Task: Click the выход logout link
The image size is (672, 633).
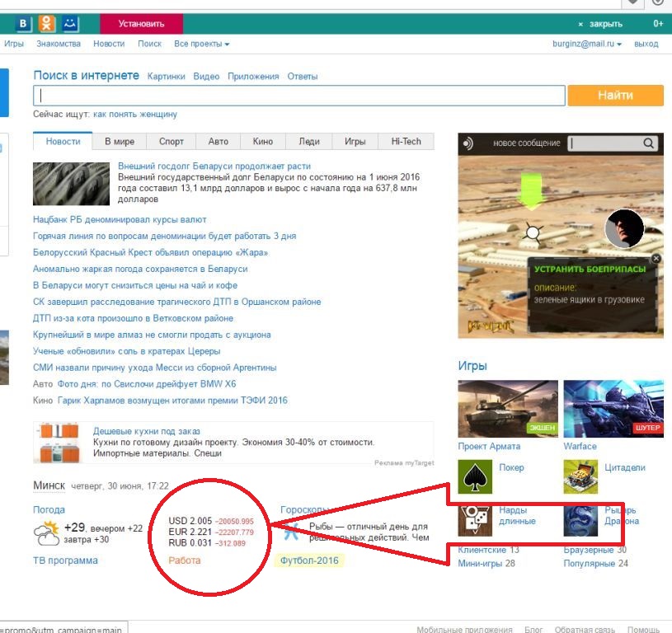Action: (x=646, y=44)
